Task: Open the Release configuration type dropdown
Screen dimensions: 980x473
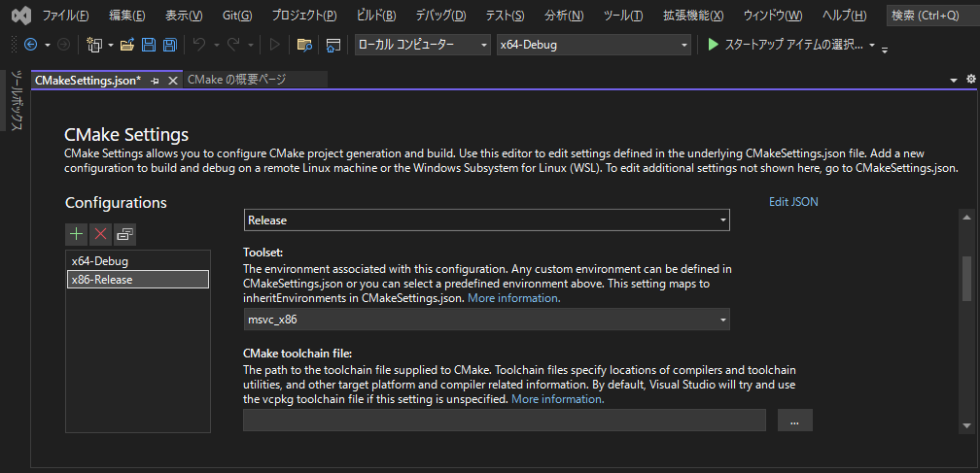Action: [486, 220]
